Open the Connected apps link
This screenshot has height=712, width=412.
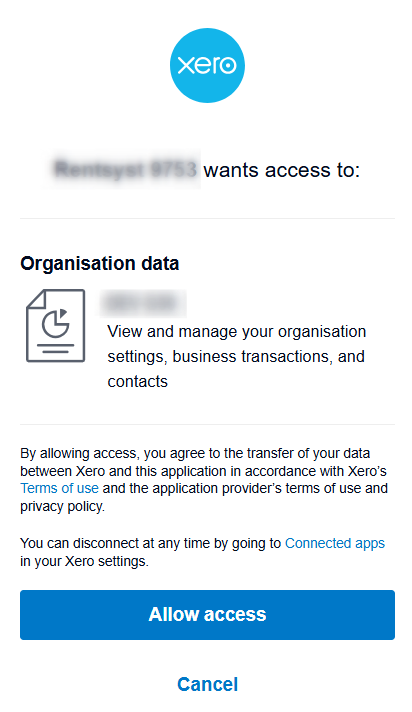point(335,543)
